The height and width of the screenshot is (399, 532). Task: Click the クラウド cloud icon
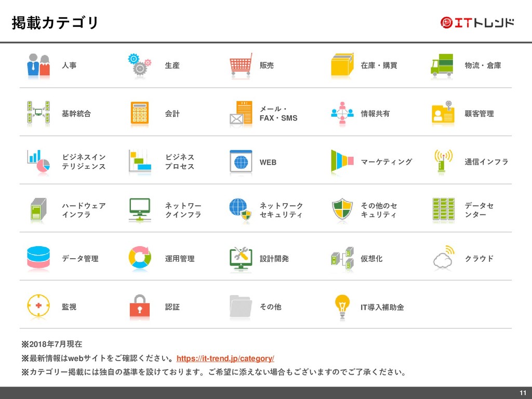(444, 257)
